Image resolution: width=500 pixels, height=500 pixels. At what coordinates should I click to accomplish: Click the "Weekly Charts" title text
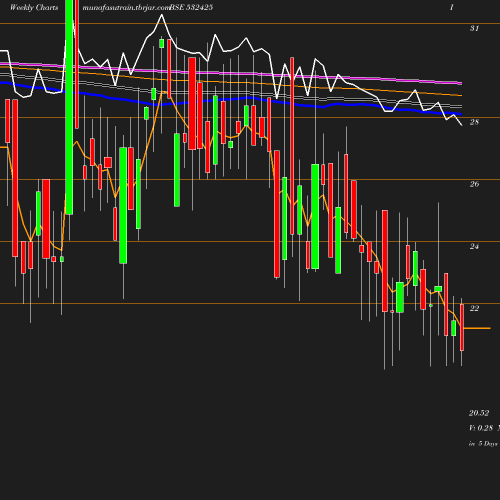(34, 7)
